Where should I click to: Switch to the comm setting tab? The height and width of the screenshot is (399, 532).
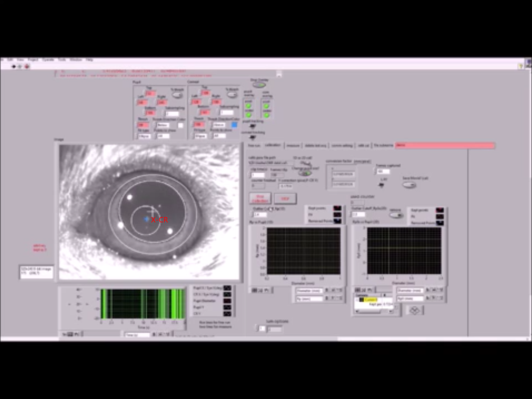point(342,146)
